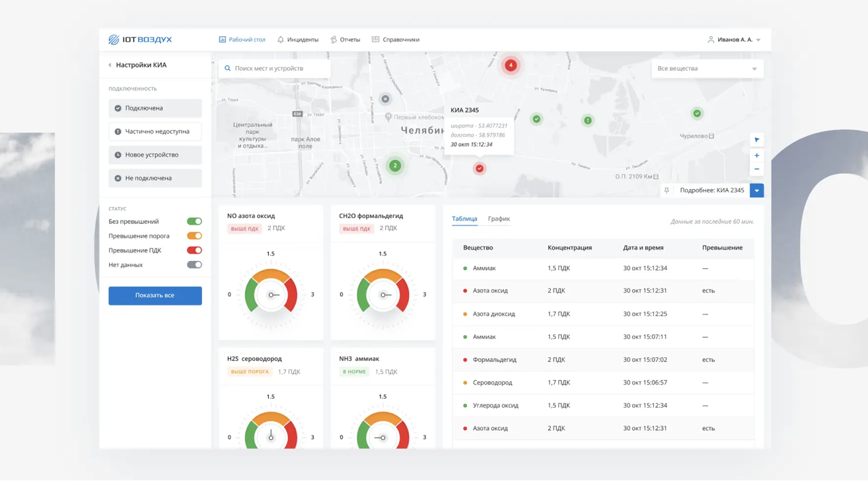Image resolution: width=868 pixels, height=481 pixels.
Task: Click the search magnifier icon
Action: (228, 68)
